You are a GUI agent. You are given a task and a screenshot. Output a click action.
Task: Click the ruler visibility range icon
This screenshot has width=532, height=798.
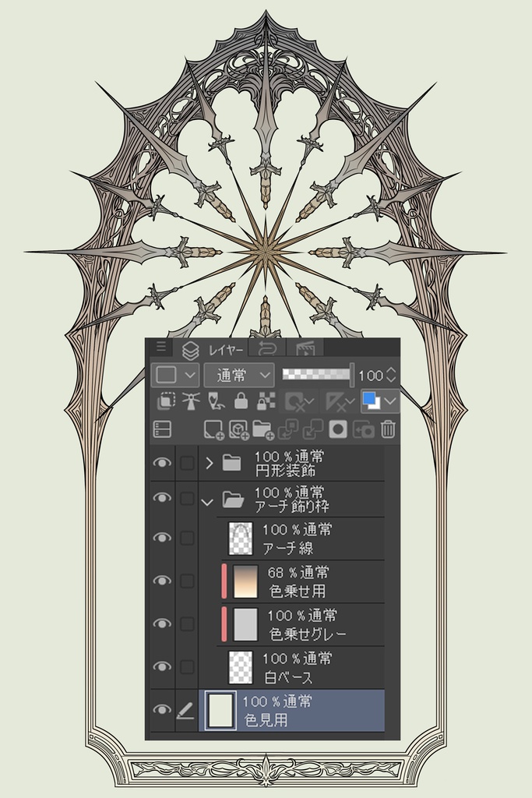(335, 402)
